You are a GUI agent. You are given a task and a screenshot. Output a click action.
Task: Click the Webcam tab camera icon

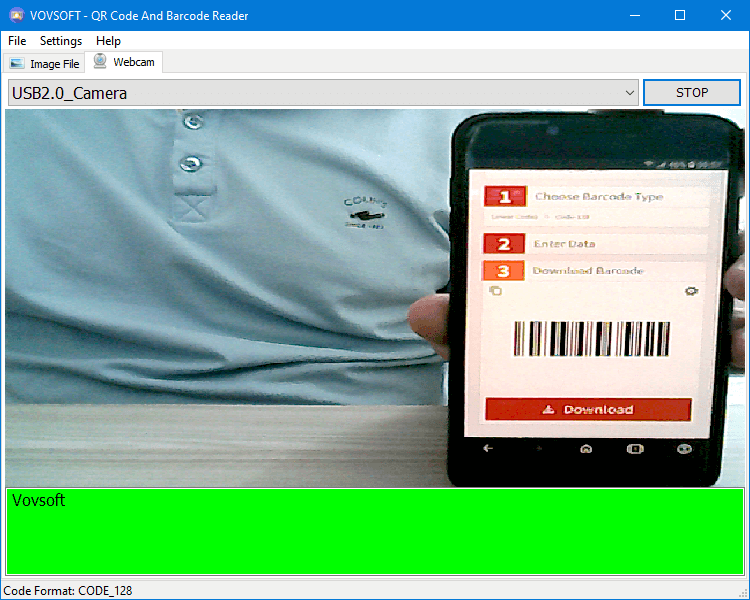(x=100, y=61)
